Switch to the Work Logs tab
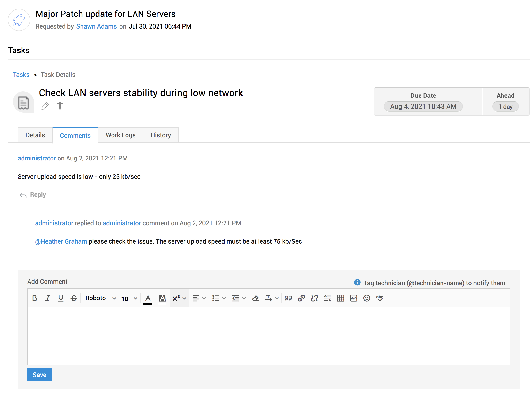The height and width of the screenshot is (393, 532). coord(120,135)
